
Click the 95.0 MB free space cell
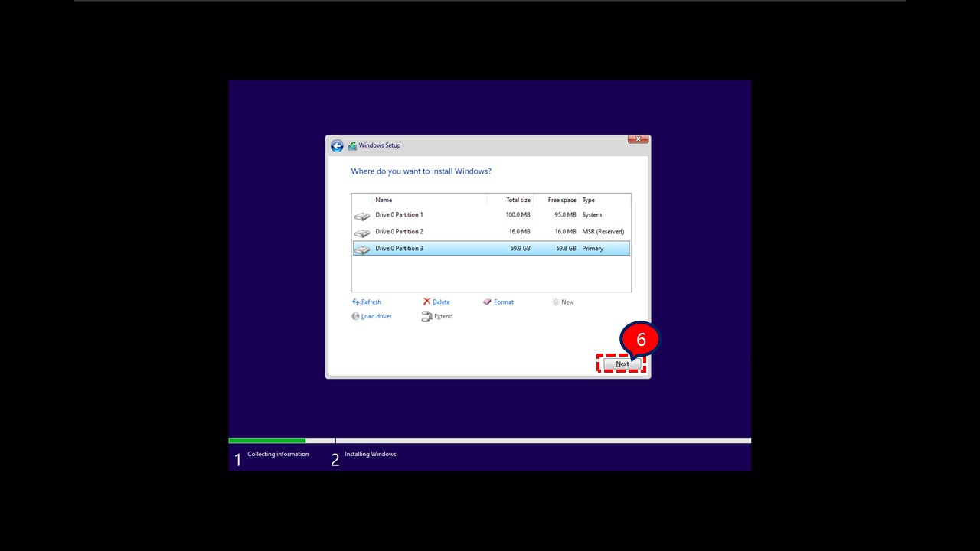[565, 215]
